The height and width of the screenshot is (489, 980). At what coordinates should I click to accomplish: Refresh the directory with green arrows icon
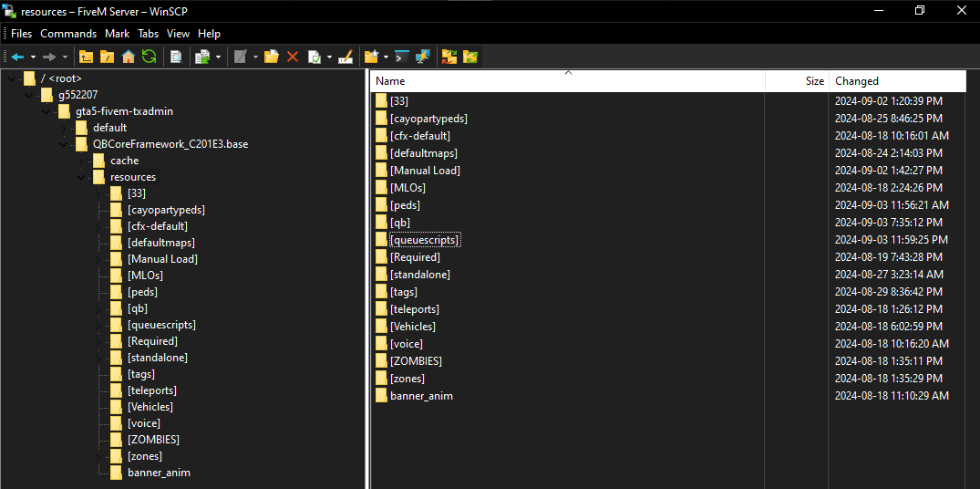pos(149,57)
